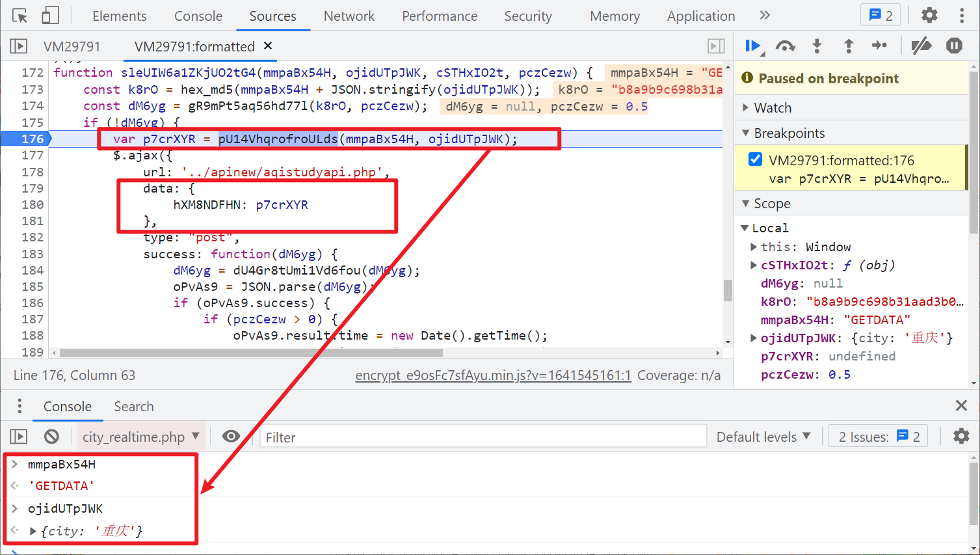The height and width of the screenshot is (555, 980).
Task: Expand the this: Window entry
Action: (x=754, y=247)
